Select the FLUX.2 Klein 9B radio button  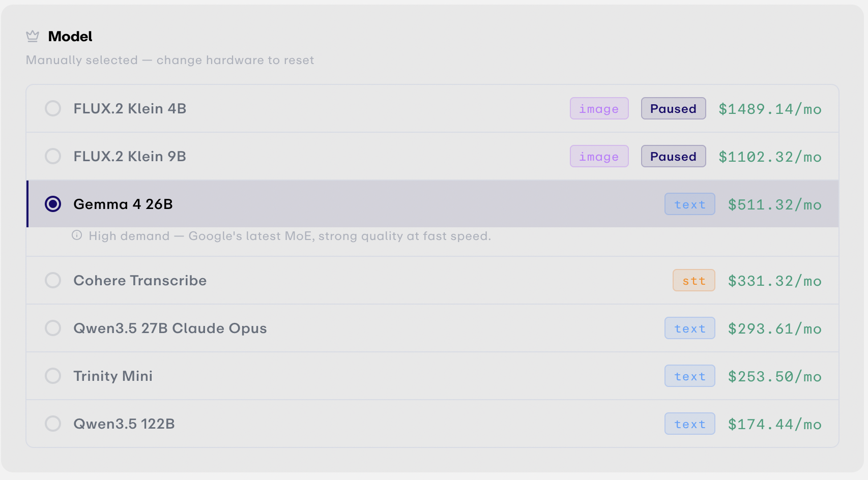coord(53,156)
